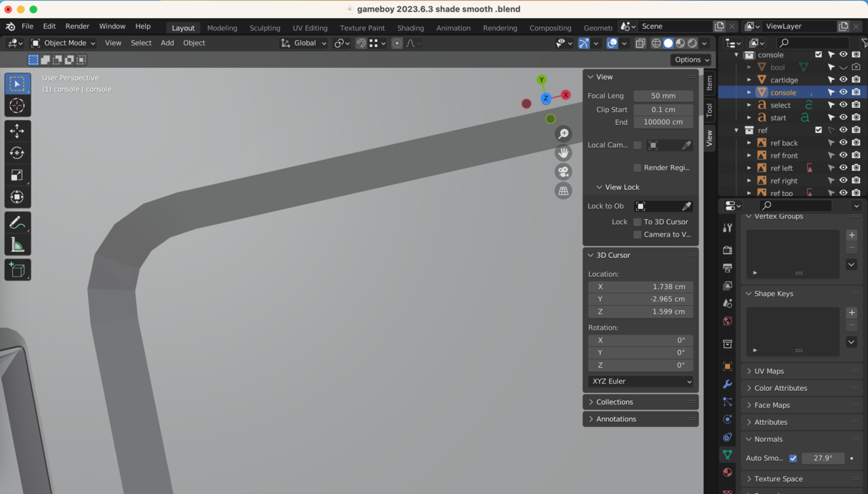Choose the Annotate tool
The height and width of the screenshot is (494, 868).
tap(18, 223)
